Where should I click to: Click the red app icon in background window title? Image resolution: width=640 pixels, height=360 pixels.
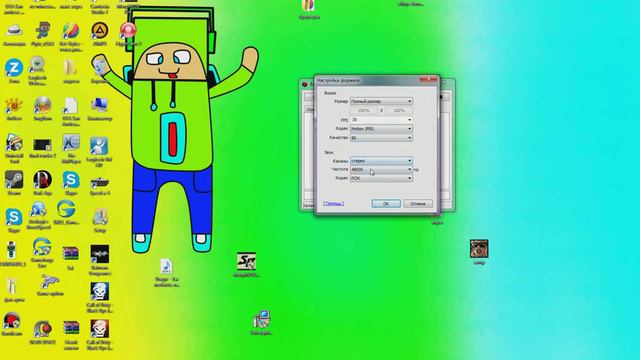[304, 84]
